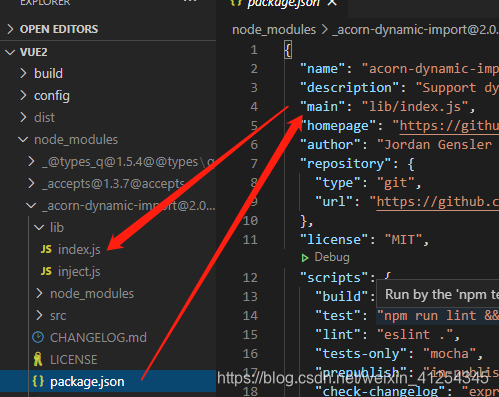The image size is (499, 397).
Task: Open index.js in the lib folder
Action: point(79,249)
